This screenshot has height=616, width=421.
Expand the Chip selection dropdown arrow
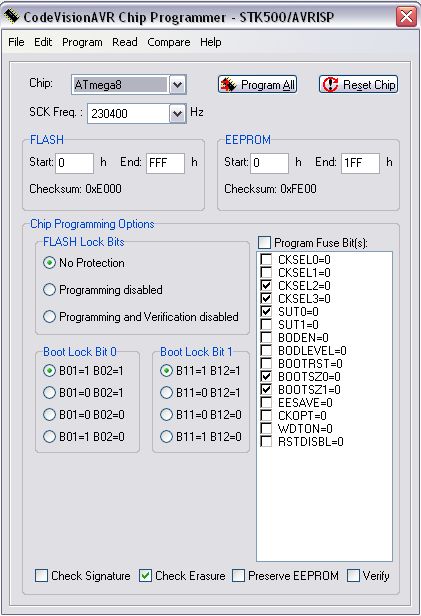[x=178, y=84]
